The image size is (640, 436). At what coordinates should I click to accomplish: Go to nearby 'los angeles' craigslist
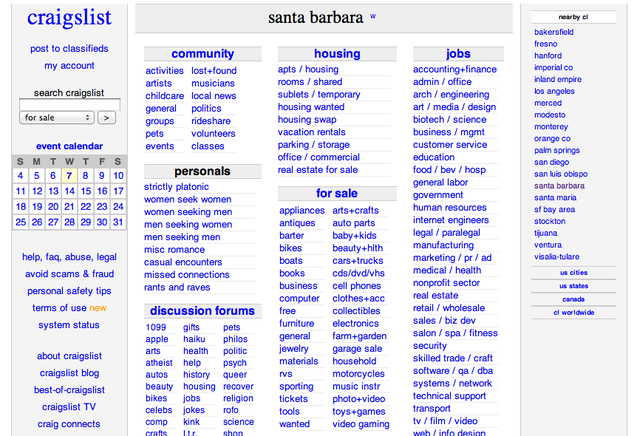pos(554,91)
